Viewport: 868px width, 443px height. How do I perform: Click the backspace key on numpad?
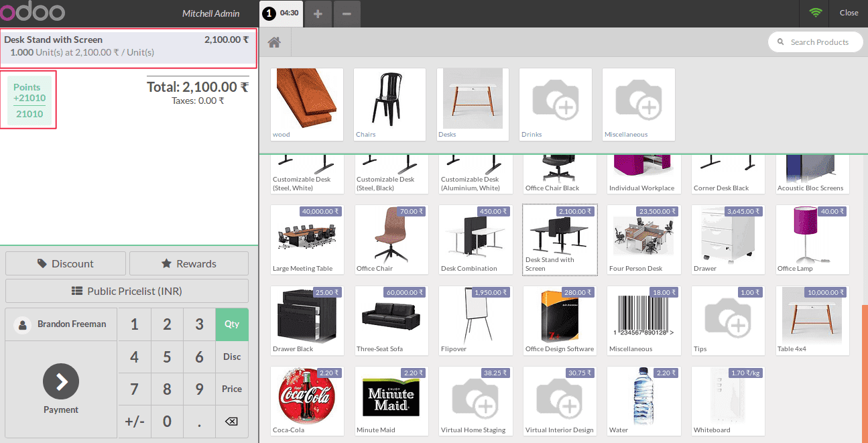(x=231, y=422)
